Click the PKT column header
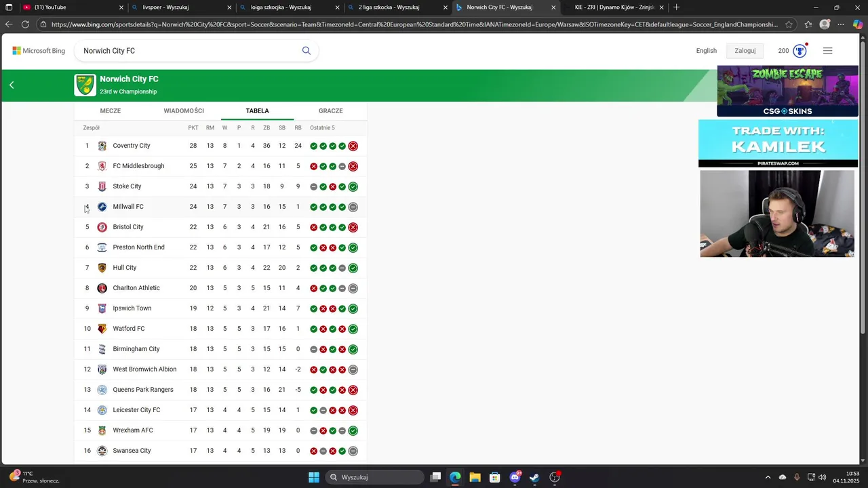The image size is (868, 488). [x=193, y=128]
